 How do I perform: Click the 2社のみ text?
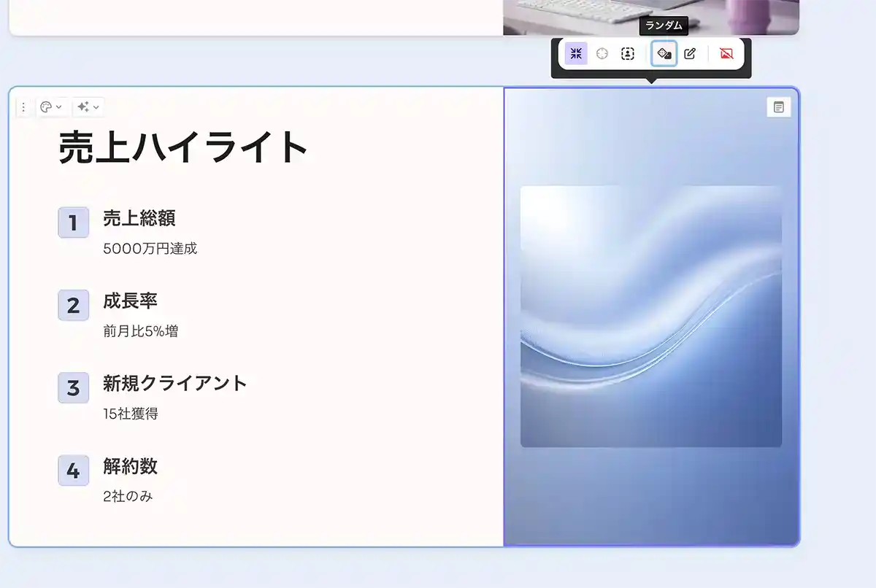[128, 497]
